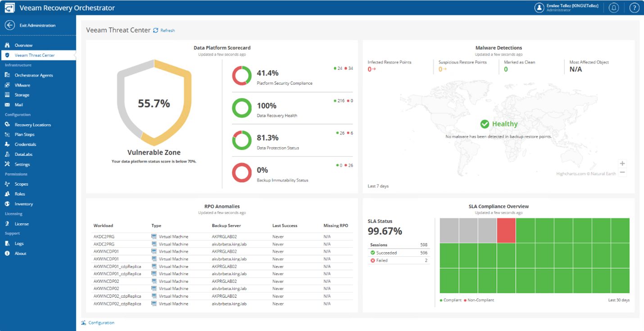
Task: Click the Backup Immutability Status donut chart
Action: click(242, 172)
